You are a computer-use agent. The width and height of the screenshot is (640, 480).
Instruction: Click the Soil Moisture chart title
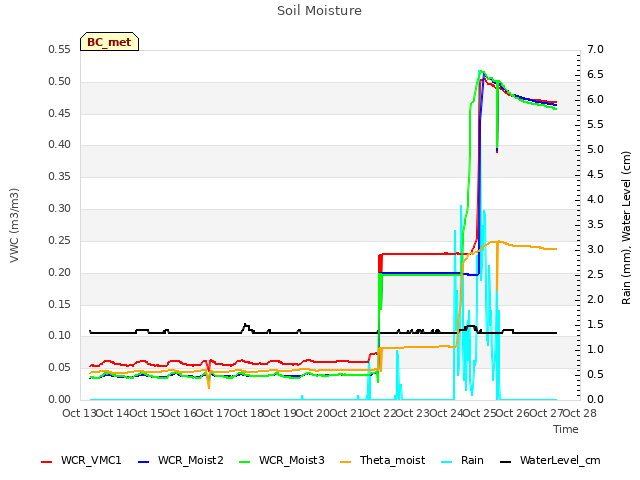(x=319, y=11)
